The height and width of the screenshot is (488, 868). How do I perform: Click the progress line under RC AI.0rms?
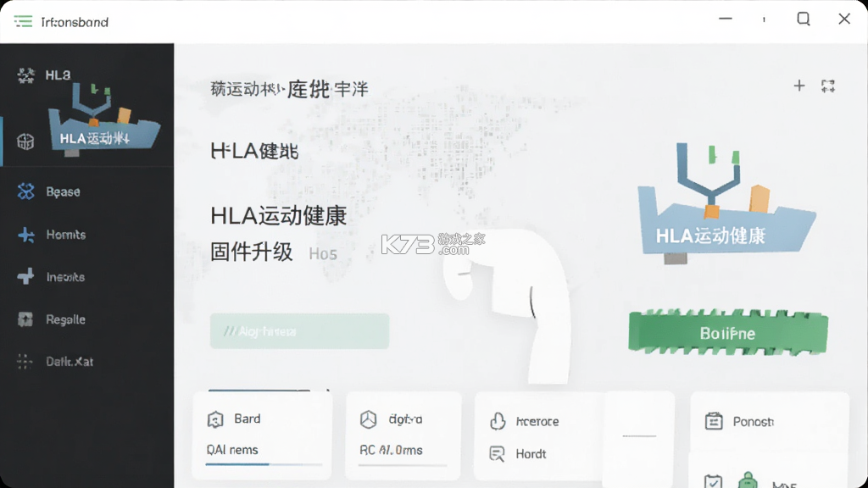pyautogui.click(x=403, y=465)
